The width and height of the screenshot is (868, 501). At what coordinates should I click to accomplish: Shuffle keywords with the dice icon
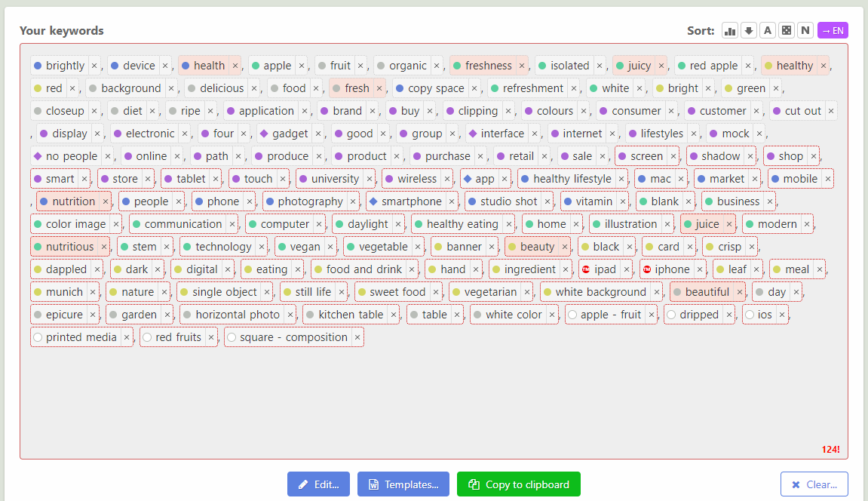pos(787,31)
